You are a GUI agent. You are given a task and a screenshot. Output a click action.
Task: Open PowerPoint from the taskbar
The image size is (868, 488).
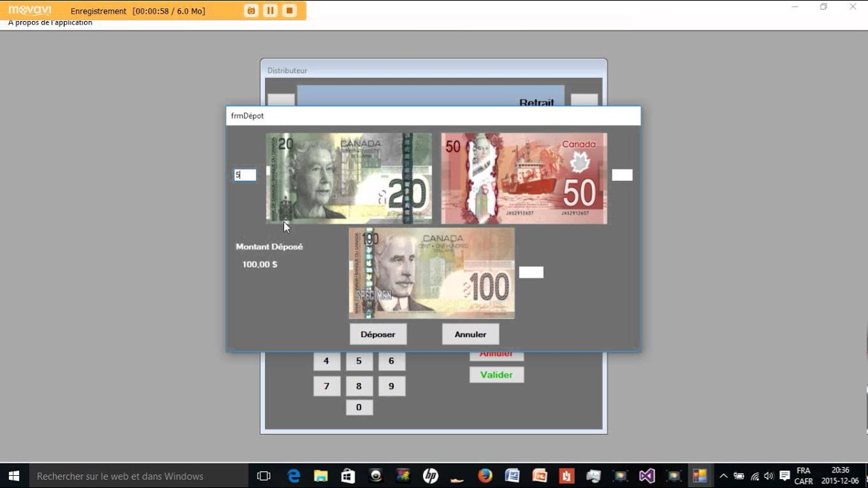coord(539,476)
